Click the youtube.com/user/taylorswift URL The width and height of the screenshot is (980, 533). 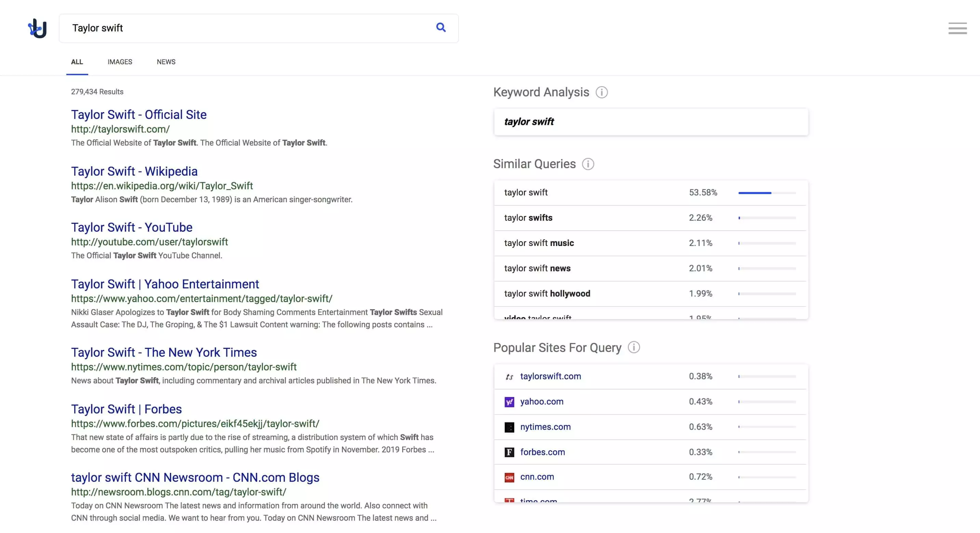[x=149, y=242]
